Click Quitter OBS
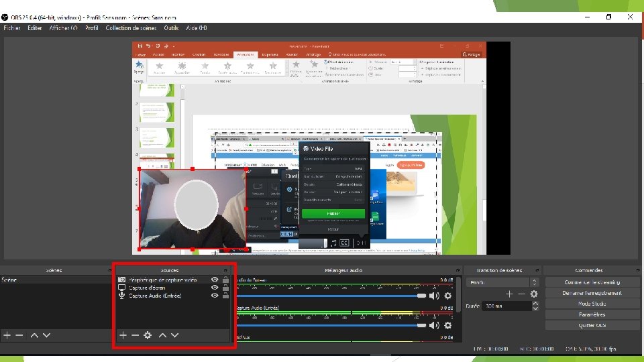644x362 pixels. pyautogui.click(x=592, y=325)
